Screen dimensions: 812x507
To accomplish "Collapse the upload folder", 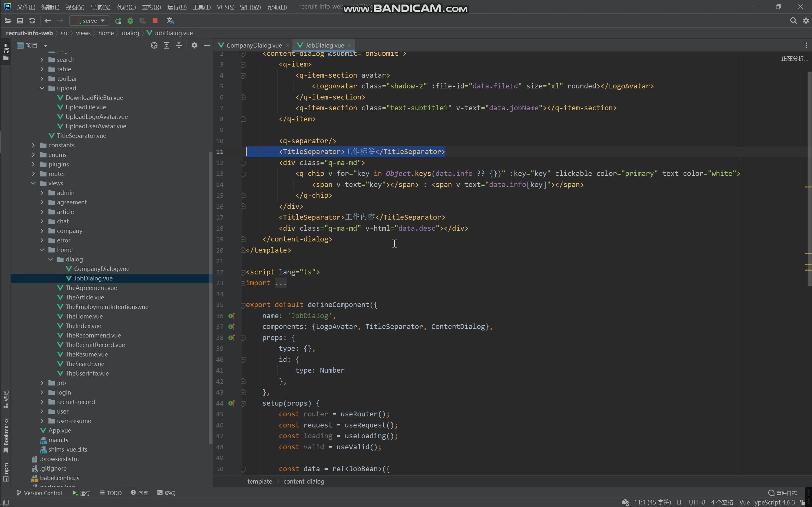I will pos(42,88).
